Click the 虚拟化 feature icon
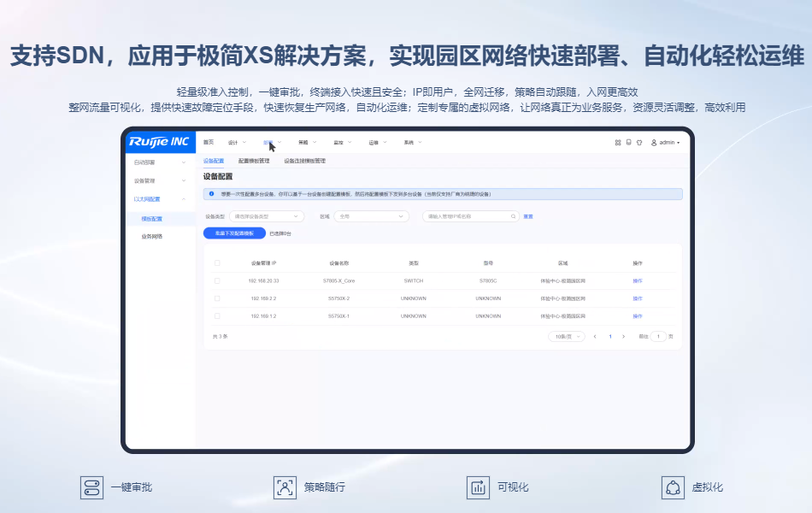The image size is (812, 513). click(x=673, y=487)
